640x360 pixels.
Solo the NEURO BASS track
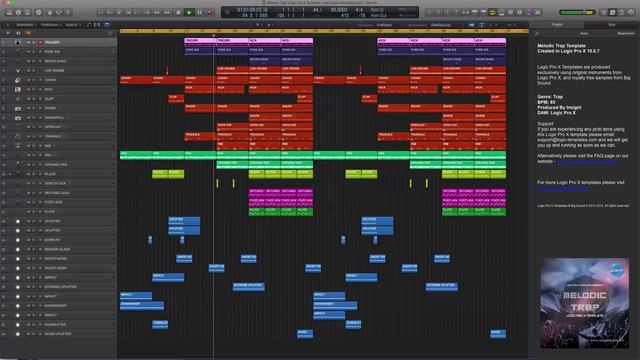tap(33, 61)
